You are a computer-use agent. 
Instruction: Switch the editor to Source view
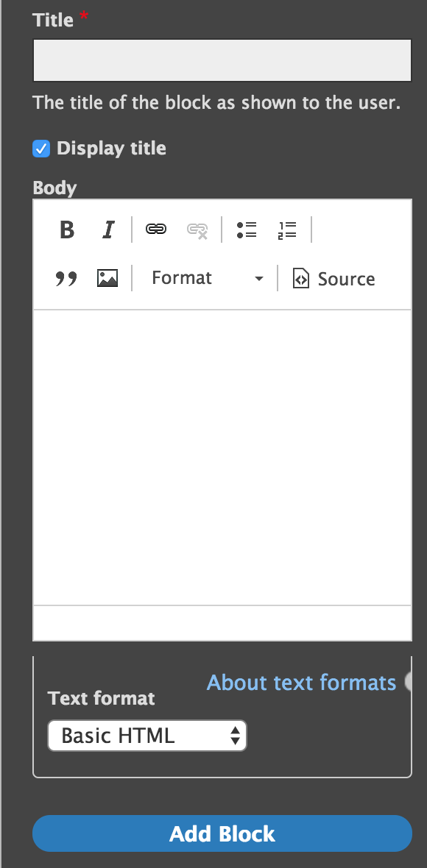(x=334, y=279)
